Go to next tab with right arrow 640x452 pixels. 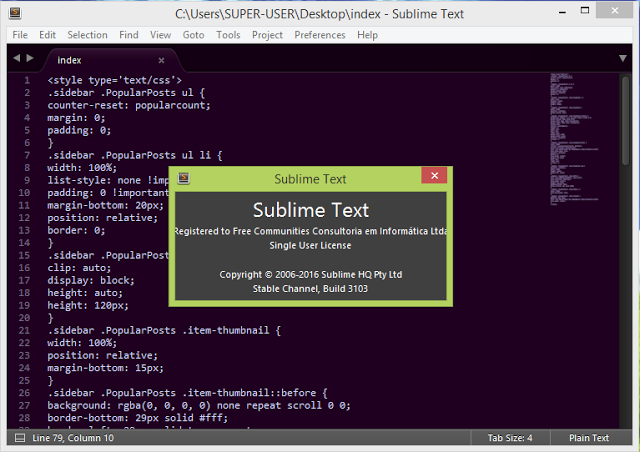tap(30, 58)
